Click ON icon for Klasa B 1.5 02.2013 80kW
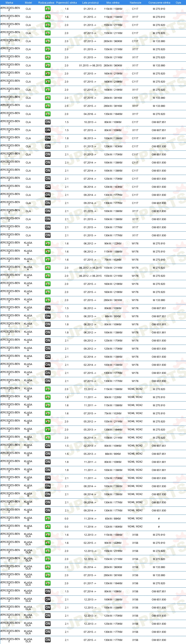The width and height of the screenshot is (186, 644). pyautogui.click(x=48, y=446)
